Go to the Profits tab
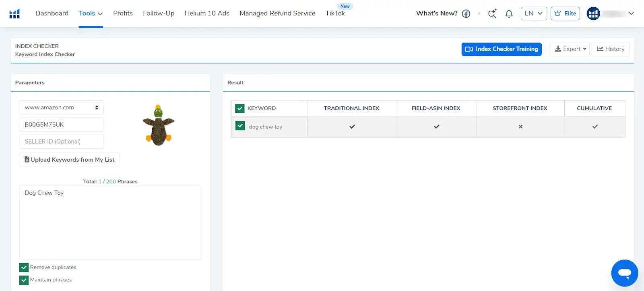644x291 pixels. click(x=123, y=14)
